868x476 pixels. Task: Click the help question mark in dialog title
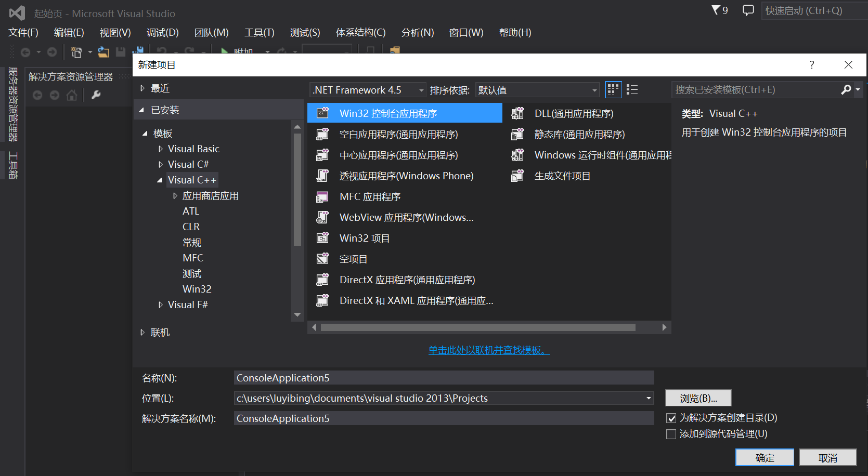coord(812,64)
